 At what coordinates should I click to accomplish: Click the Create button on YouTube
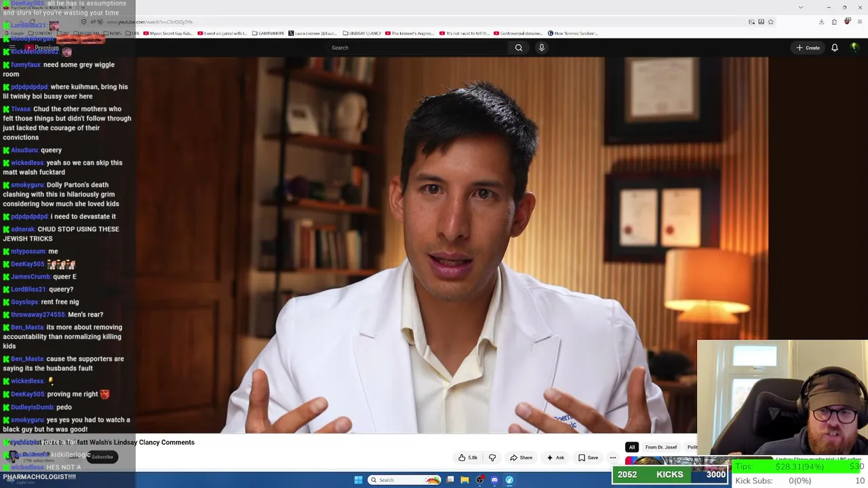click(808, 47)
